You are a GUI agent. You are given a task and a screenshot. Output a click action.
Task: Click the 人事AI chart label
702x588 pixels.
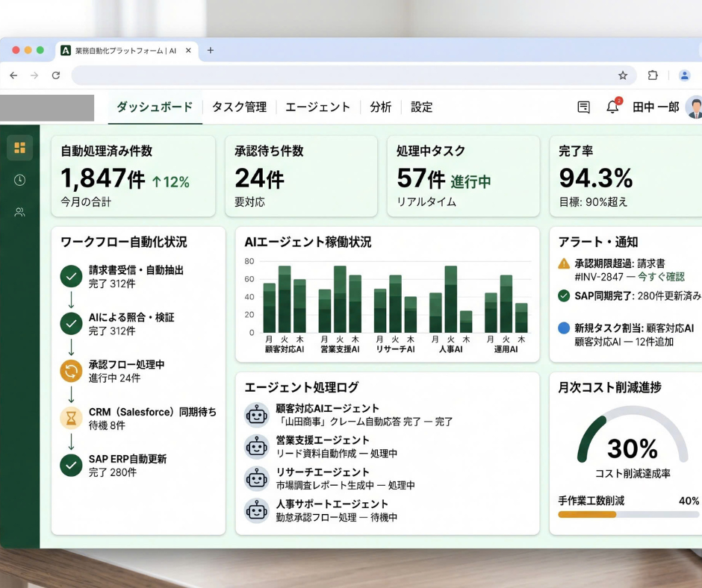click(451, 349)
